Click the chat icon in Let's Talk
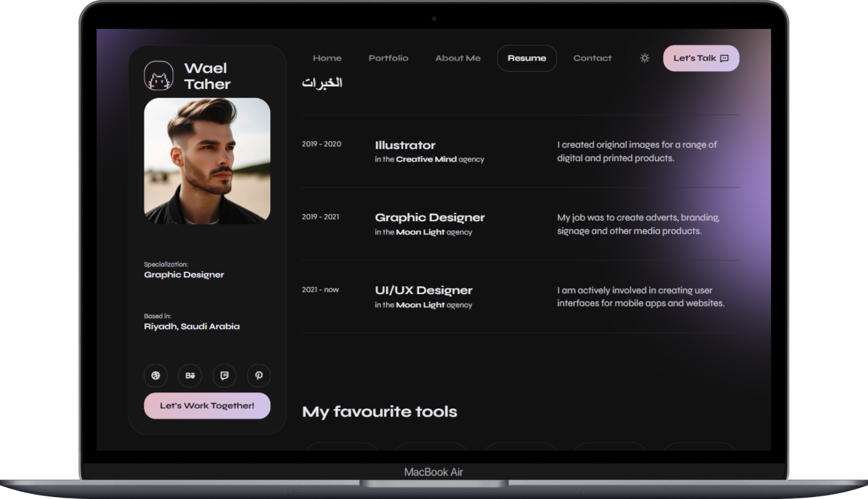Image resolution: width=868 pixels, height=499 pixels. point(724,58)
